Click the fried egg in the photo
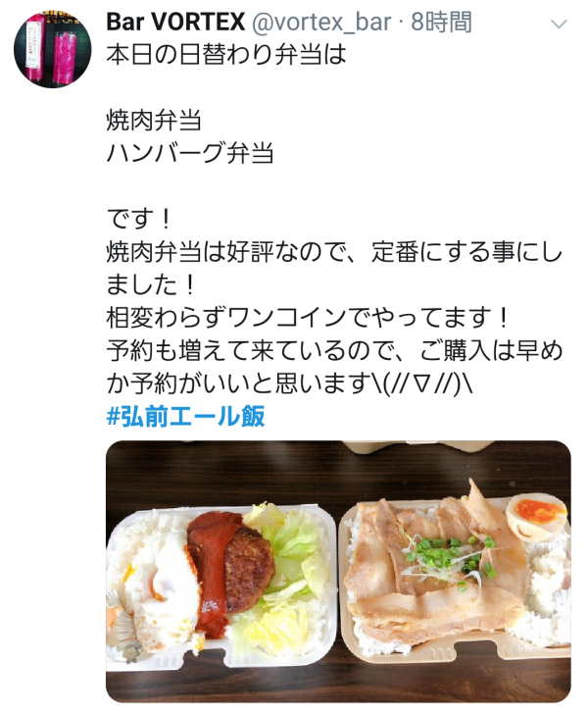588x716 pixels. [x=158, y=591]
